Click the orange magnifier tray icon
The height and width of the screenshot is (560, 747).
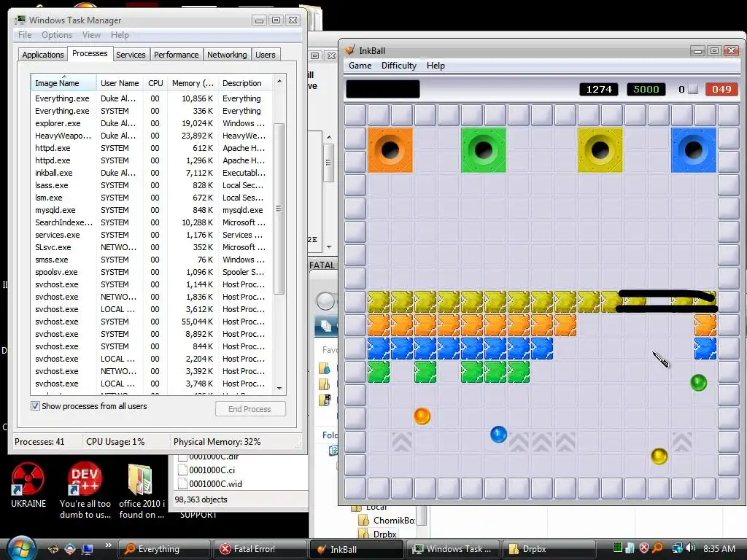(658, 548)
